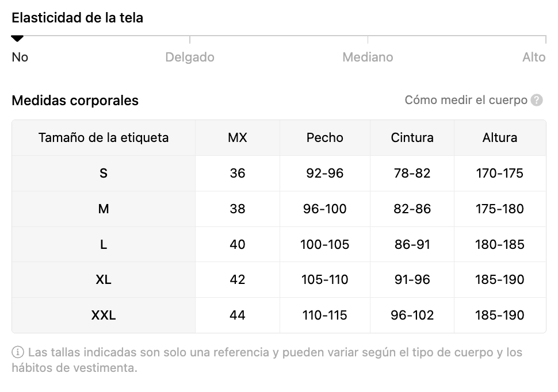
Task: Click the 100-105 chest measurement cell
Action: (325, 244)
